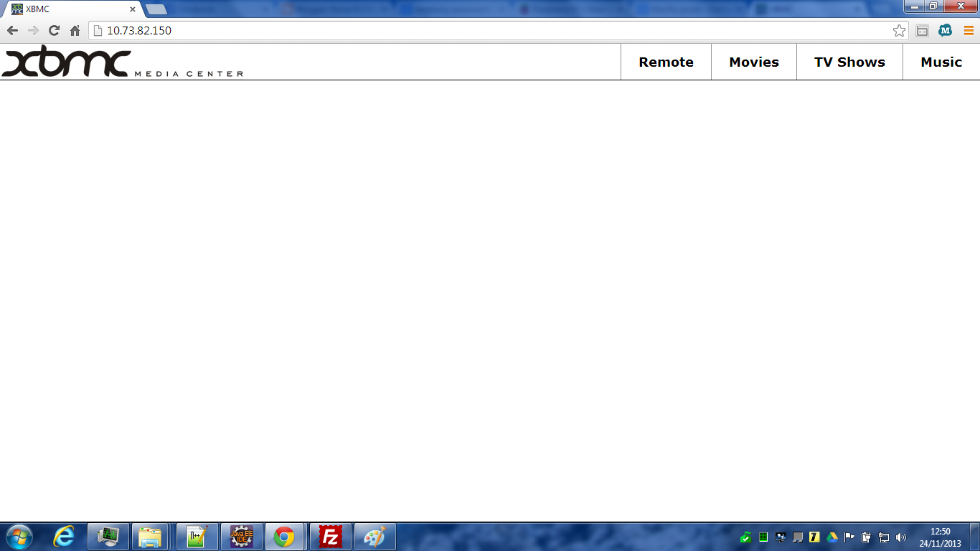This screenshot has height=551, width=980.
Task: Open FileZilla from the taskbar
Action: 331,537
